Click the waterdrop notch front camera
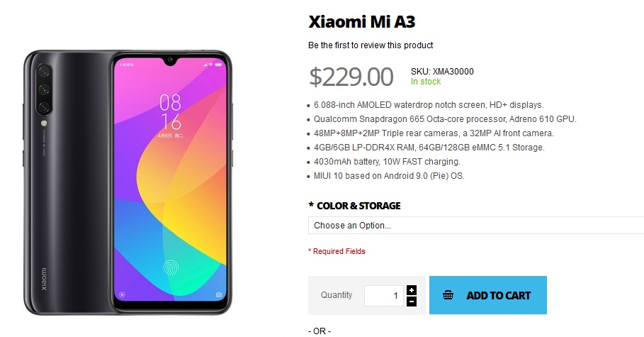 171,58
